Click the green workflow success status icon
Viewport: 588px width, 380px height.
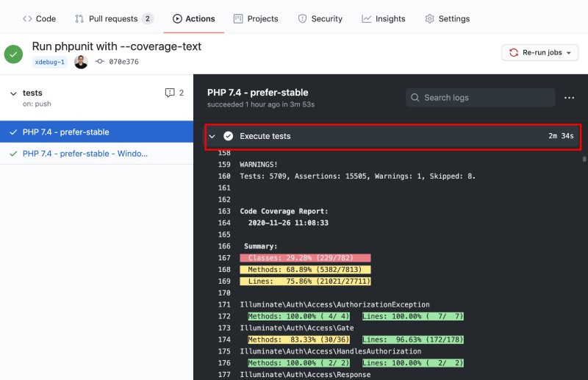click(x=13, y=54)
